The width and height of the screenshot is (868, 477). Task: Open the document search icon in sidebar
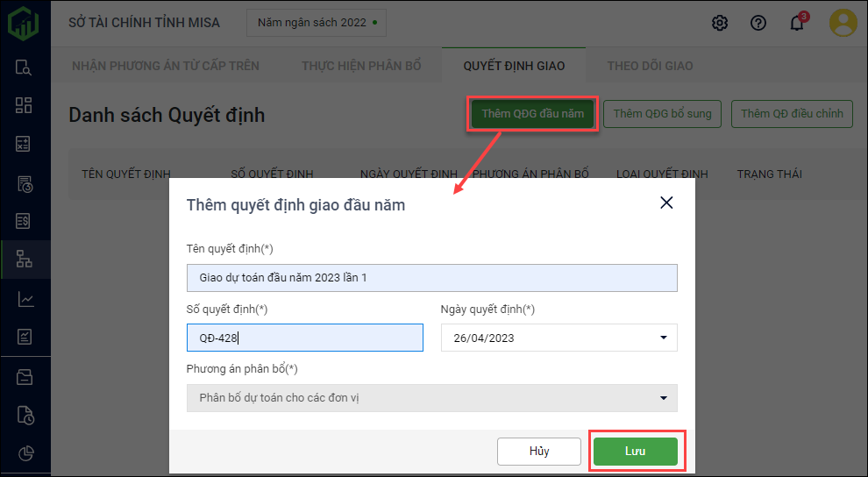click(25, 68)
